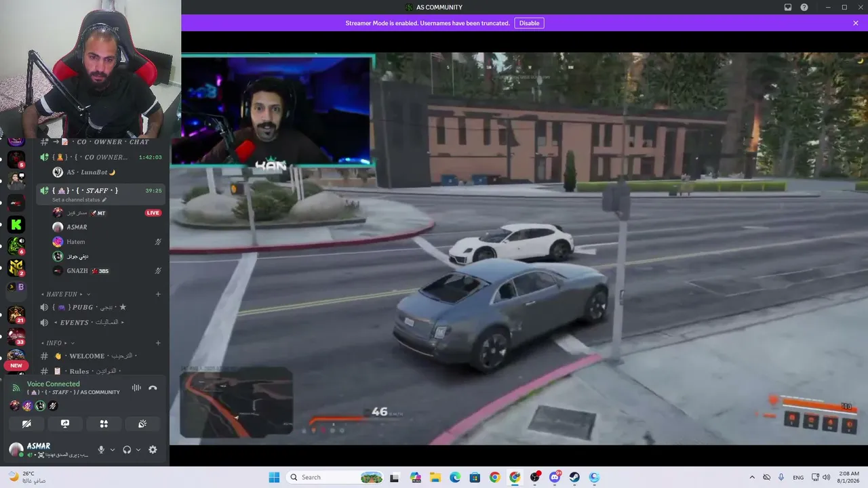Switch to Discord taskbar icon
Screen dimensions: 868x488
[x=555, y=477]
